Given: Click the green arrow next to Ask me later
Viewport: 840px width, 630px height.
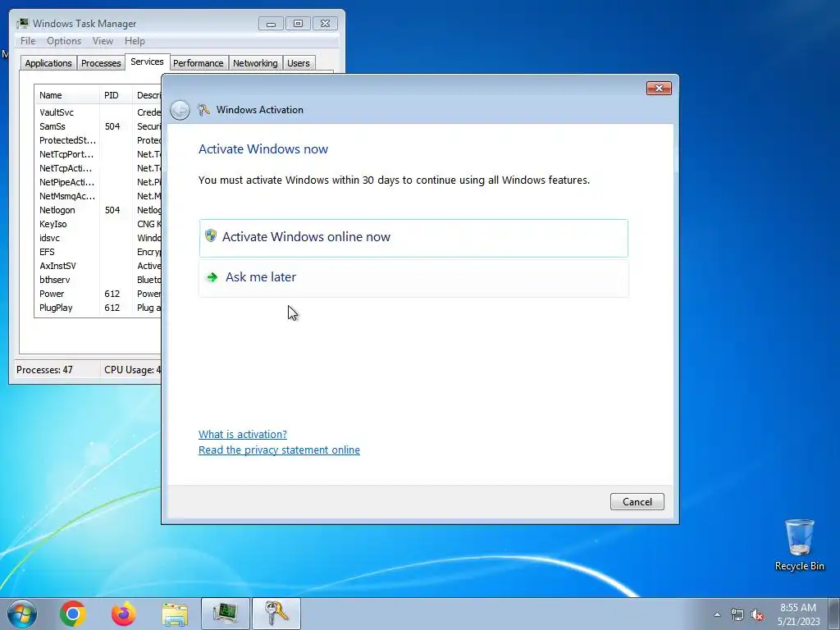Looking at the screenshot, I should pos(212,277).
